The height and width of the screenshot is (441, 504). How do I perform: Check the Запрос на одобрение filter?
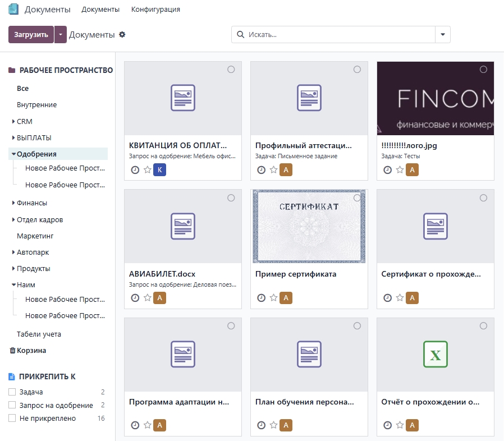(12, 405)
